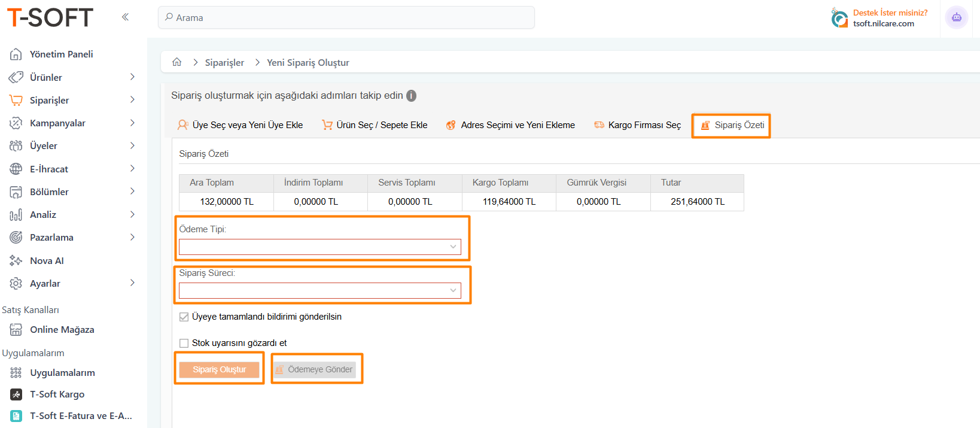Expand the Analiz menu chevron
The height and width of the screenshot is (428, 980).
132,214
